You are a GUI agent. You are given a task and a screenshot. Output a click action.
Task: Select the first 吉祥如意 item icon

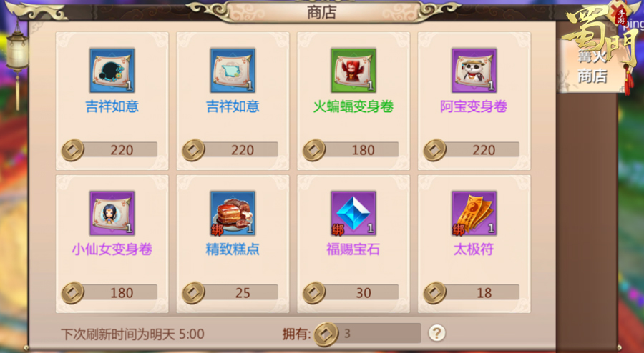click(x=112, y=70)
